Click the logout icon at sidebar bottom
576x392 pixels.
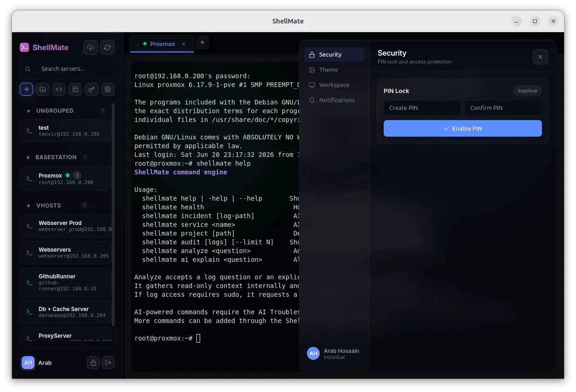[108, 363]
